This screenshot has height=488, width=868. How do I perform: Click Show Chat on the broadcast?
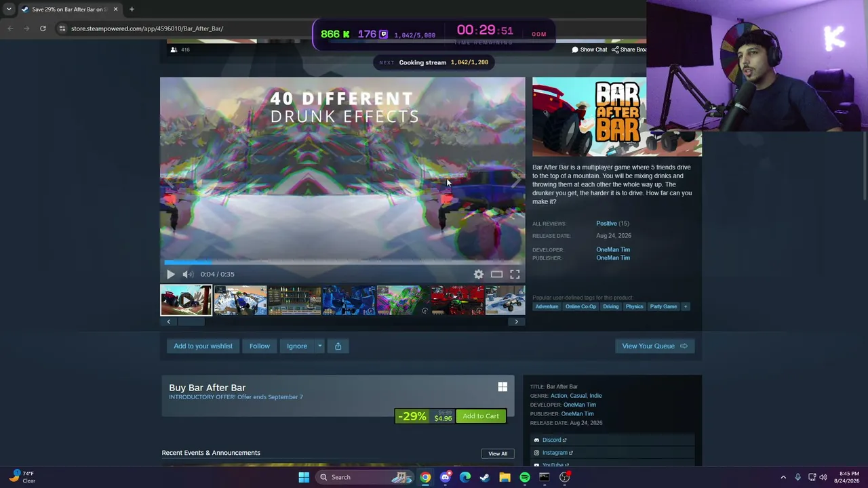(589, 49)
